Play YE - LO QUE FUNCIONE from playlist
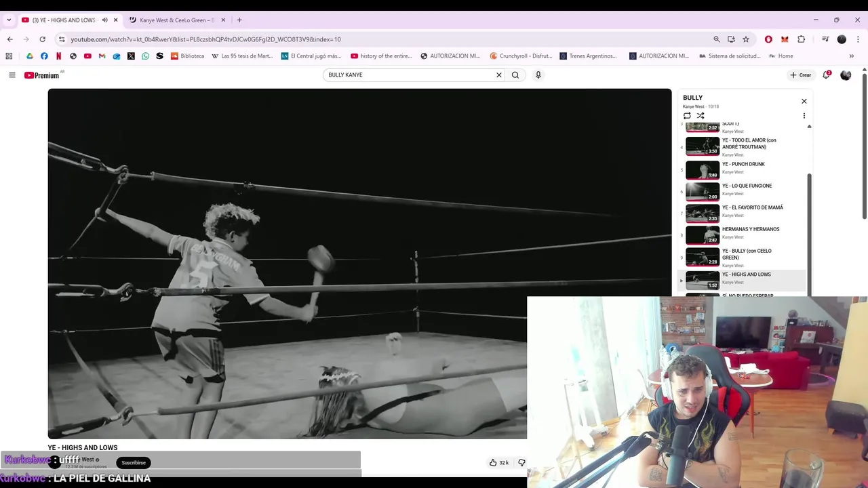The height and width of the screenshot is (488, 868). 743,191
